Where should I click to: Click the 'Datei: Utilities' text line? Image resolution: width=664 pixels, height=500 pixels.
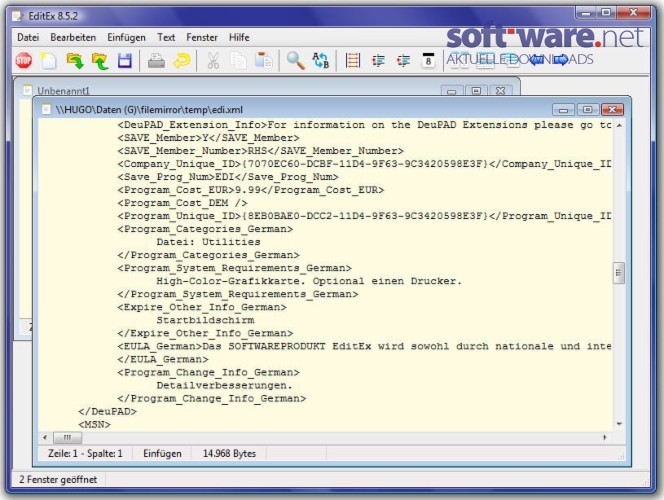(x=208, y=242)
